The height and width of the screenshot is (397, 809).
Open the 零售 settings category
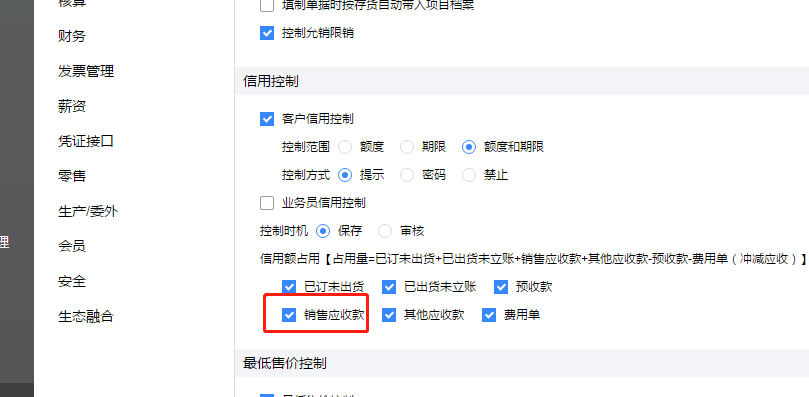tap(72, 176)
